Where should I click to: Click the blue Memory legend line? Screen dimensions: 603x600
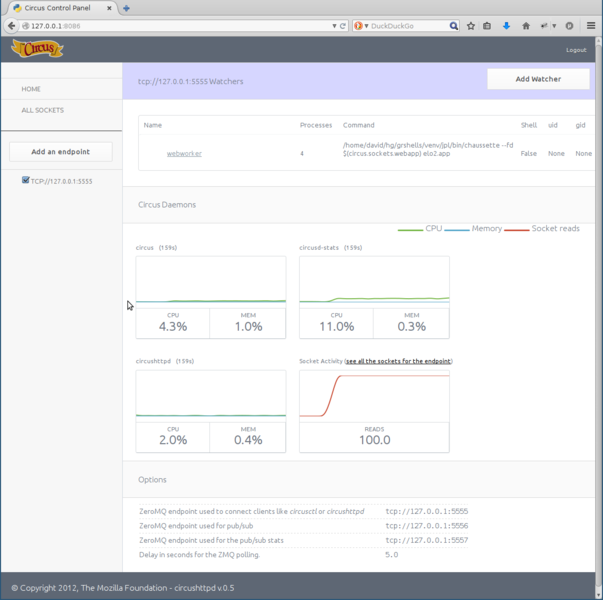(457, 230)
